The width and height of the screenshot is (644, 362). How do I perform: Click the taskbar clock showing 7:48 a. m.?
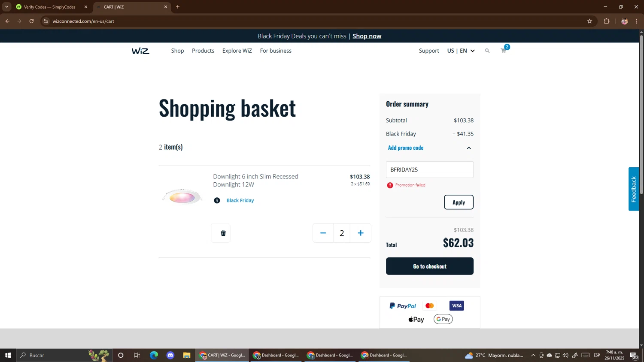tap(614, 355)
